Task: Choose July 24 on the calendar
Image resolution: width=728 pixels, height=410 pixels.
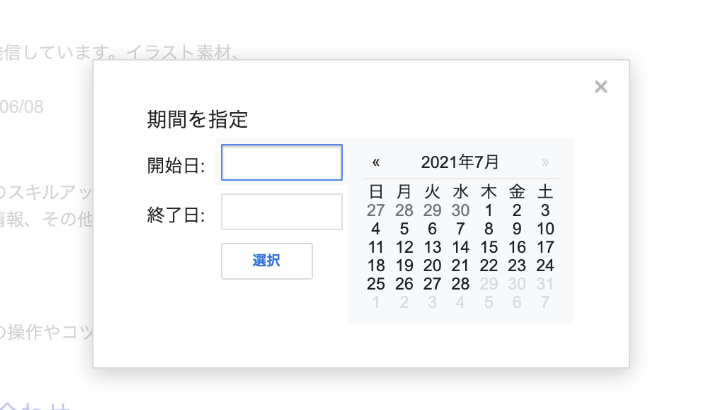Action: pos(545,266)
